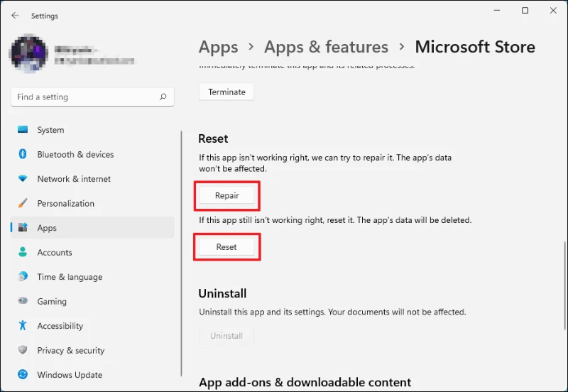Click the Personalization paintbrush icon
This screenshot has width=568, height=392.
click(23, 203)
